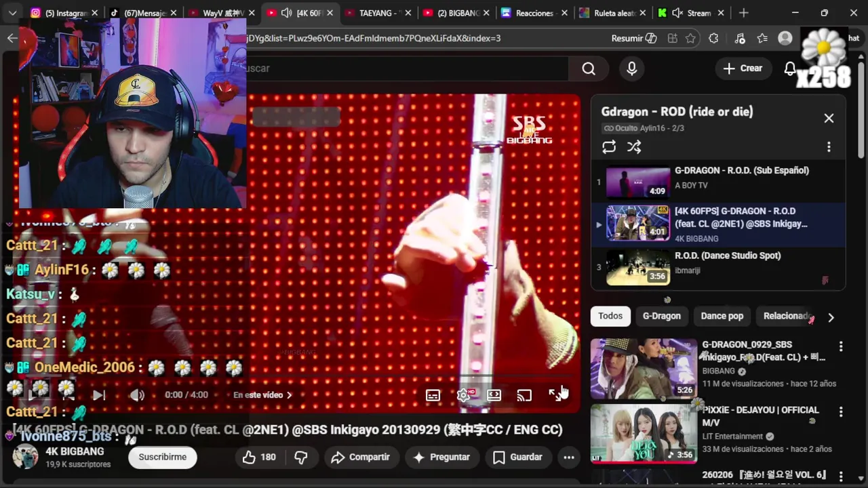868x488 pixels.
Task: Open more actions menu beside Guardar
Action: coord(569,457)
